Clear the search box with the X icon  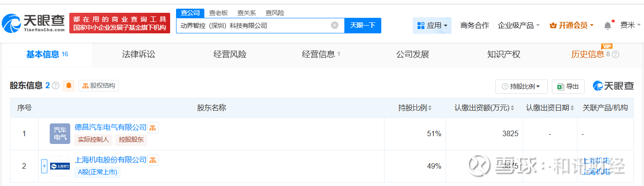tap(334, 26)
